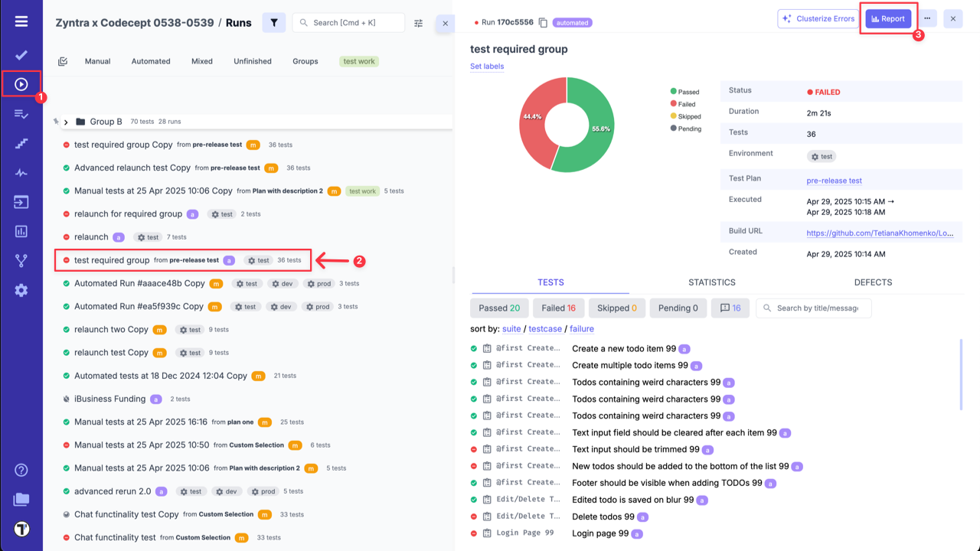The width and height of the screenshot is (980, 551).
Task: Collapse the Group B folder
Action: coord(67,121)
